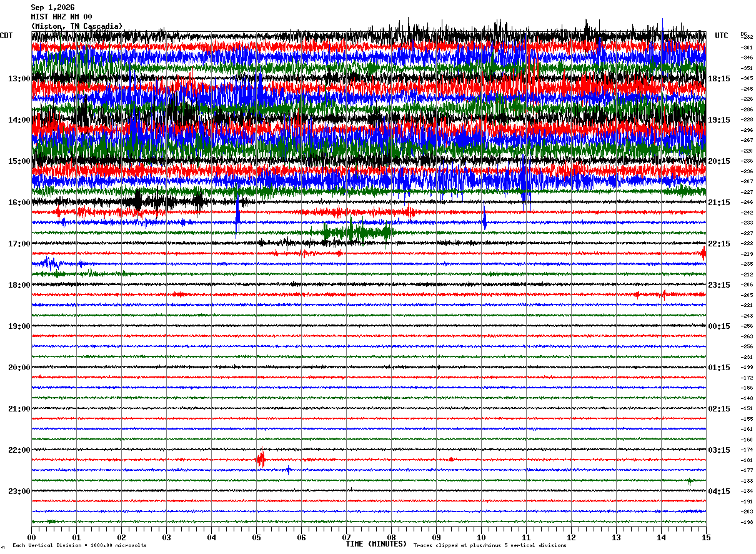Click the blue spike near minute 10 at 16:30
The height and width of the screenshot is (554, 756).
pos(484,217)
